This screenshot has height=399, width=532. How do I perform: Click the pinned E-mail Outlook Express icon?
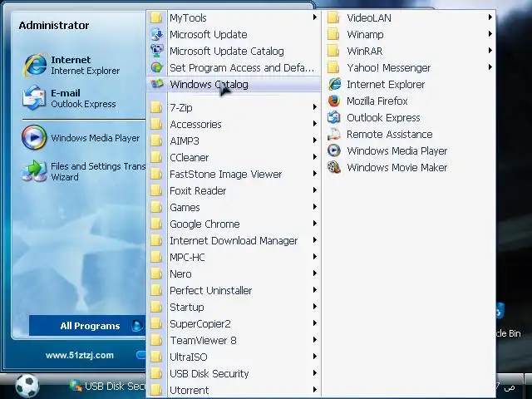(34, 98)
